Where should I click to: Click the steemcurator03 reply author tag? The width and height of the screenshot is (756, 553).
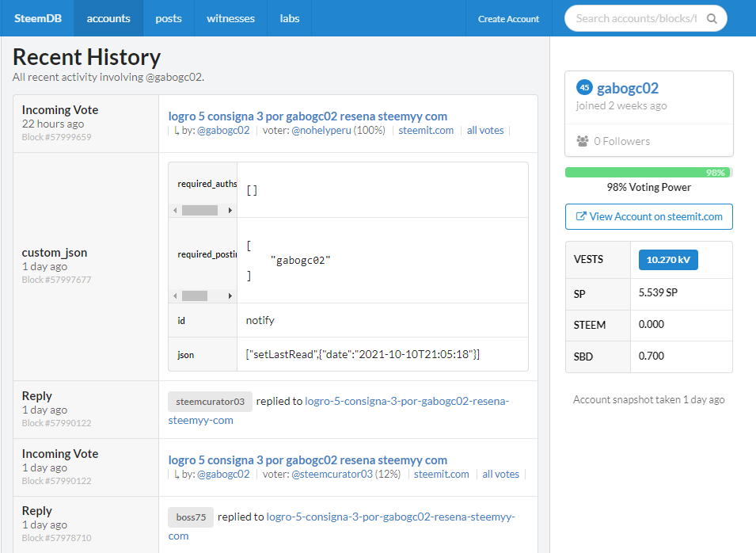(x=211, y=402)
